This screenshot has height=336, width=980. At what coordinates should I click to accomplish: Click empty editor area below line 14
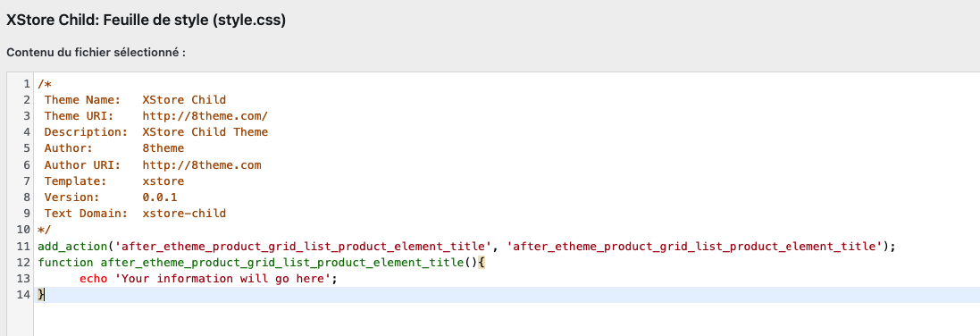[x=500, y=319]
